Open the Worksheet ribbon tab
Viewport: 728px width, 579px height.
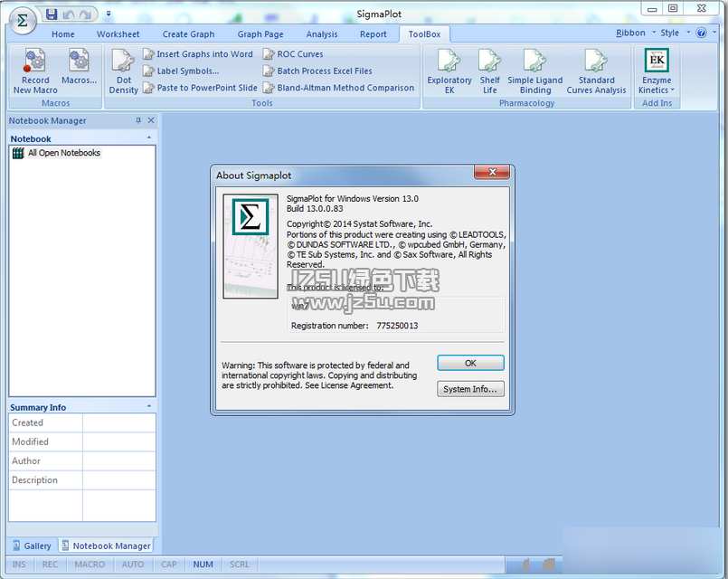coord(118,34)
